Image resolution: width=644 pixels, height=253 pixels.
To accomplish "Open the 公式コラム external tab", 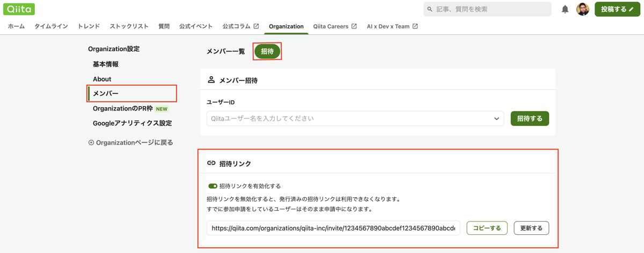I will (240, 26).
